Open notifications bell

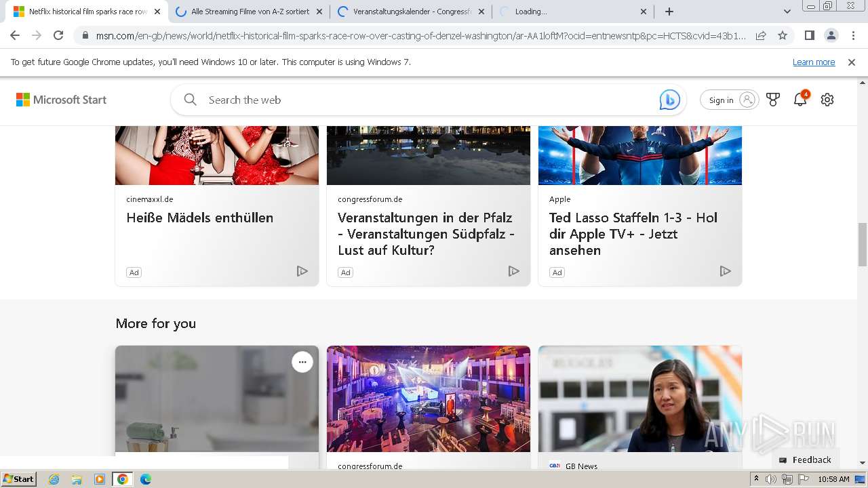[x=801, y=99]
